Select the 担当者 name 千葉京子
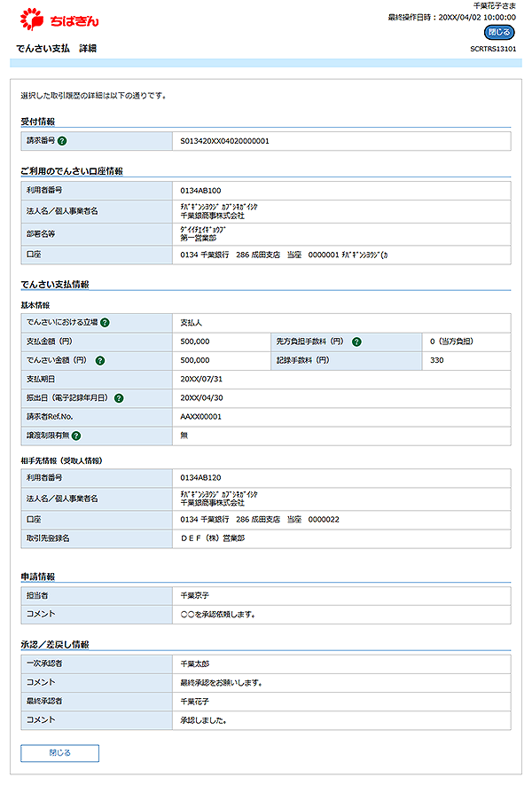Image resolution: width=532 pixels, height=785 pixels. click(195, 596)
